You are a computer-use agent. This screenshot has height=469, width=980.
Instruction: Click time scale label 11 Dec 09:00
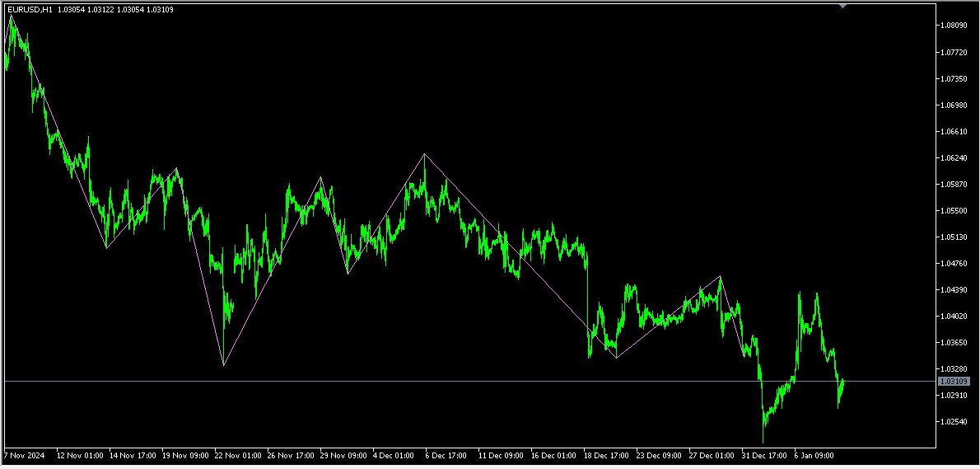coord(502,455)
